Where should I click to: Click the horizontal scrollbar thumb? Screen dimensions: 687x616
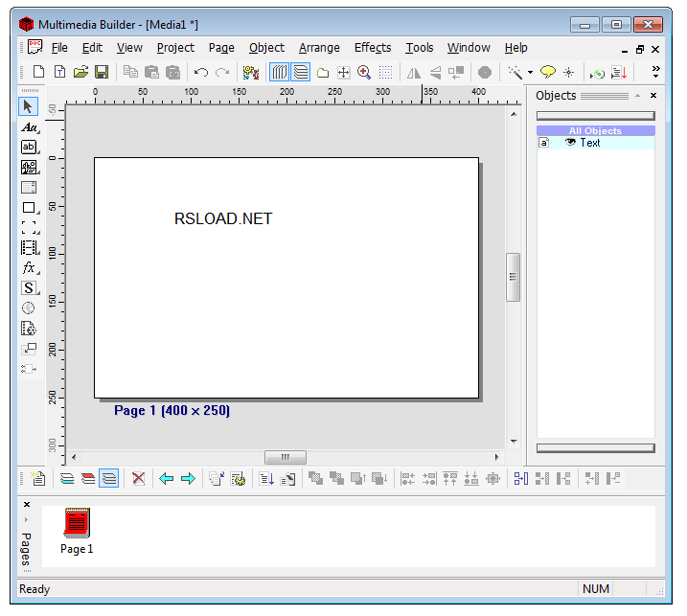pos(286,457)
